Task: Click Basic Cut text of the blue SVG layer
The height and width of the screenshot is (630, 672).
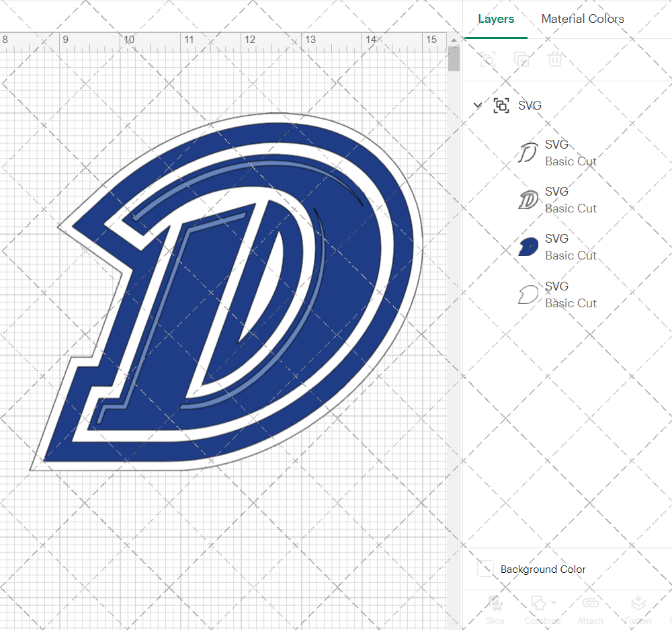Action: [571, 256]
